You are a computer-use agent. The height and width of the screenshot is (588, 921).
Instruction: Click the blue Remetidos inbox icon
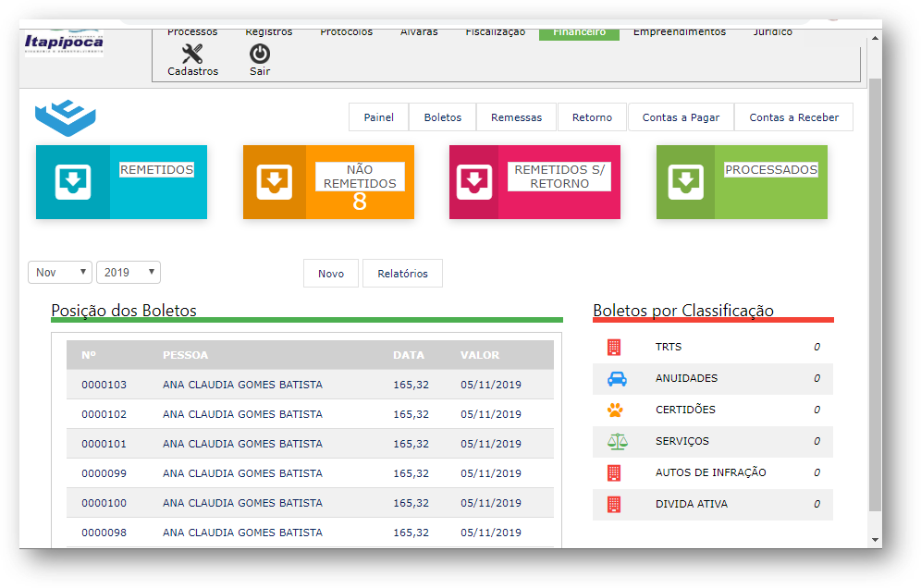(x=72, y=182)
